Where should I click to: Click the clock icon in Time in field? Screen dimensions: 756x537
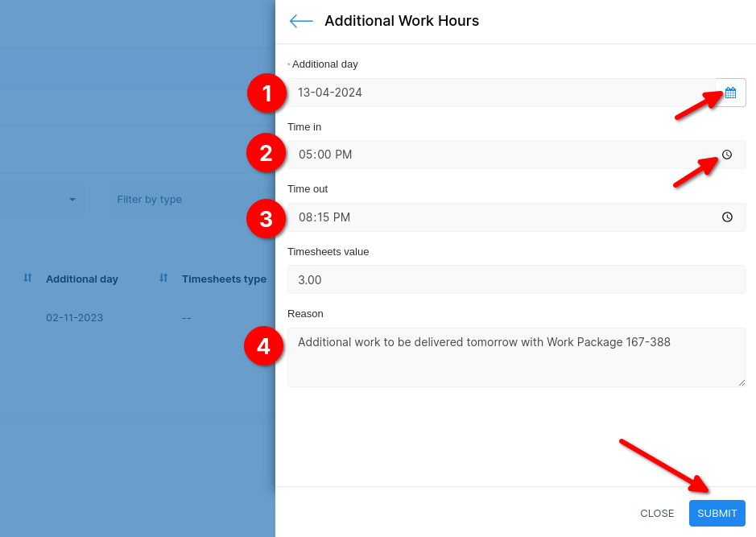pyautogui.click(x=727, y=155)
